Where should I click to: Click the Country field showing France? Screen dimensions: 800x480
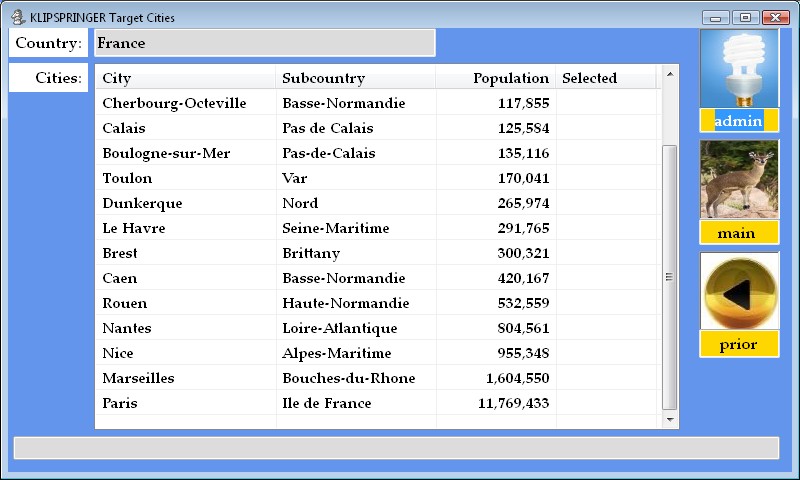[x=265, y=43]
